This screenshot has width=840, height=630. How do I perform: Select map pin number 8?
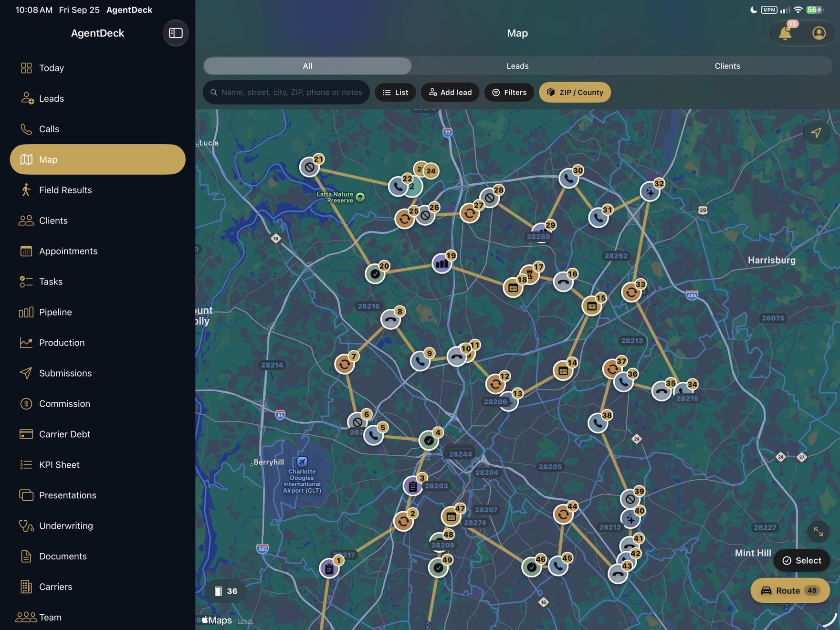click(x=390, y=319)
